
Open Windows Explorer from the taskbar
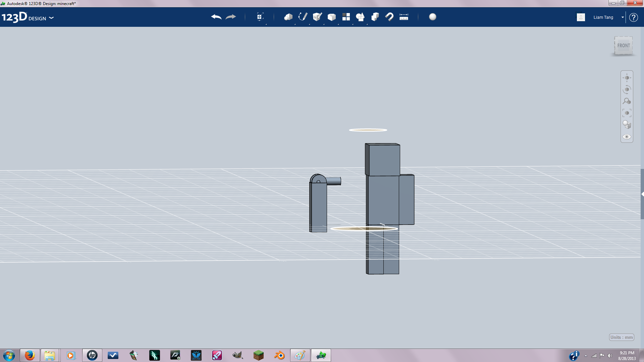[x=50, y=355]
